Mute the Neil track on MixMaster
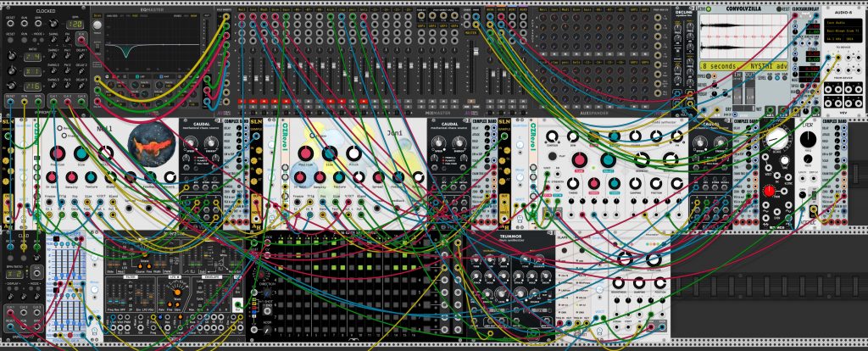 point(242,102)
